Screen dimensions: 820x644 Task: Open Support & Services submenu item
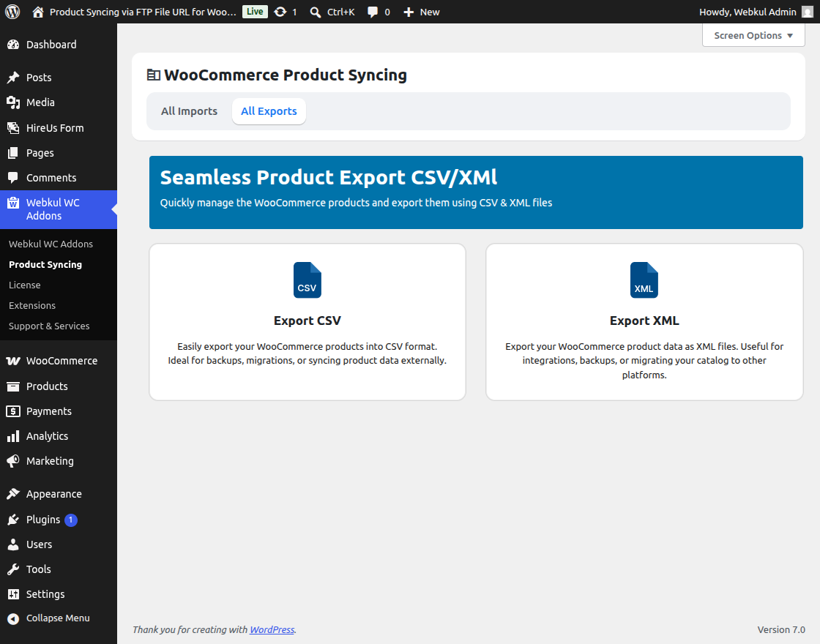49,326
